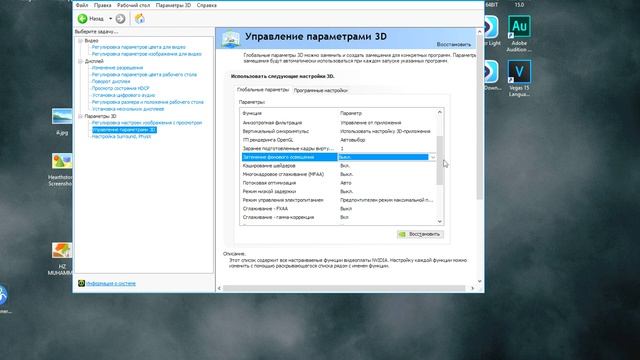Screen dimensions: 640x360
Task: Click the green Back (Назад) arrow icon
Action: [82, 19]
